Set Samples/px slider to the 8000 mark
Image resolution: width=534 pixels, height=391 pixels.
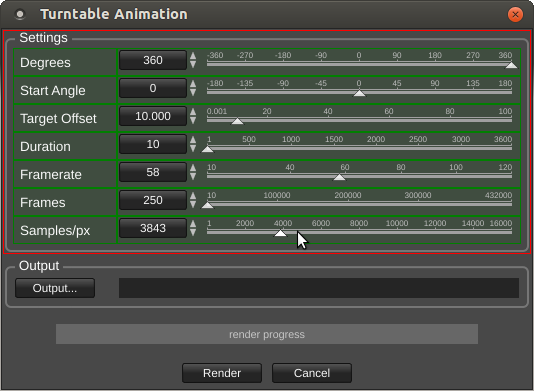[x=359, y=232]
